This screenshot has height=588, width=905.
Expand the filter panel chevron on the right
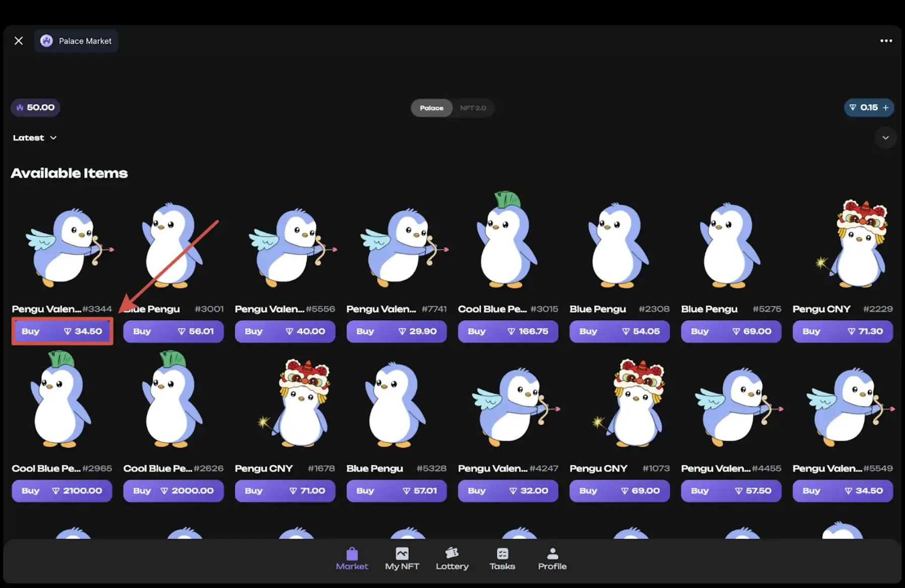(885, 137)
